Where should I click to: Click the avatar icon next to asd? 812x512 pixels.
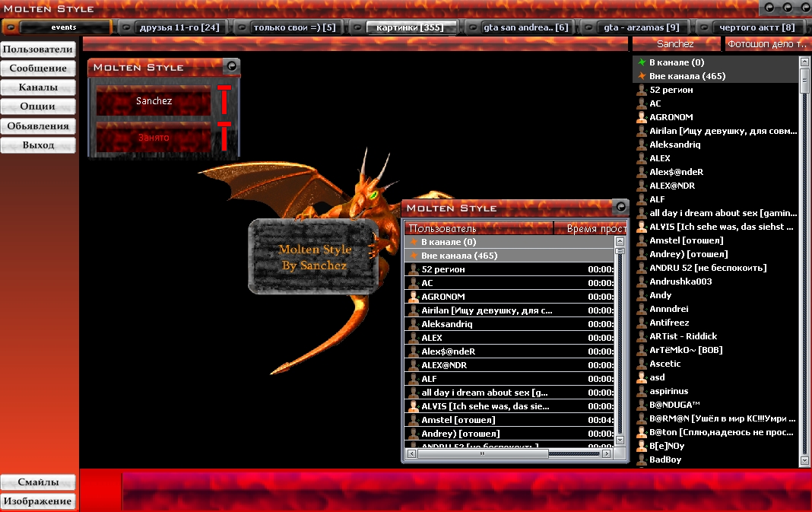coord(642,377)
